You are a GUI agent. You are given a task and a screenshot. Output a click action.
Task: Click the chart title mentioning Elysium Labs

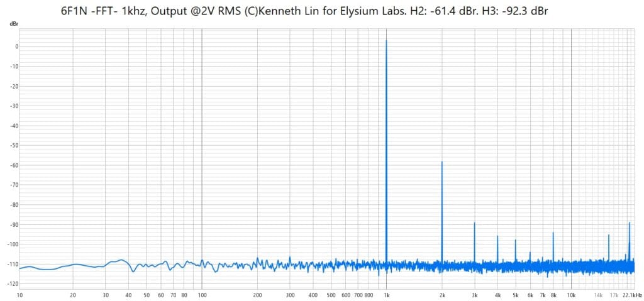click(305, 11)
